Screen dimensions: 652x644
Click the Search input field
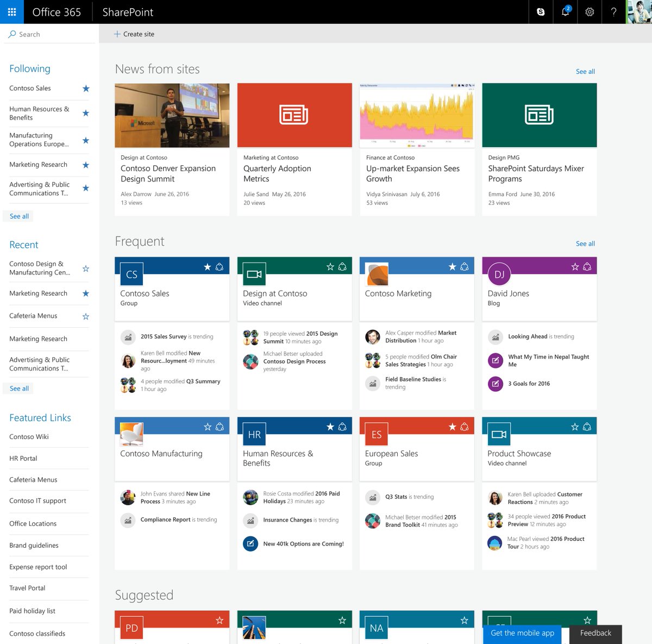pos(49,34)
